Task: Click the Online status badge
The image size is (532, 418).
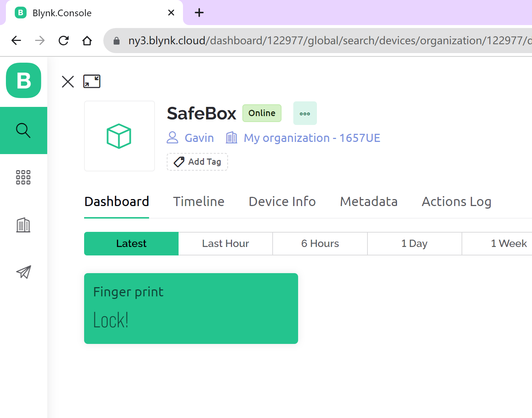Action: [x=262, y=113]
